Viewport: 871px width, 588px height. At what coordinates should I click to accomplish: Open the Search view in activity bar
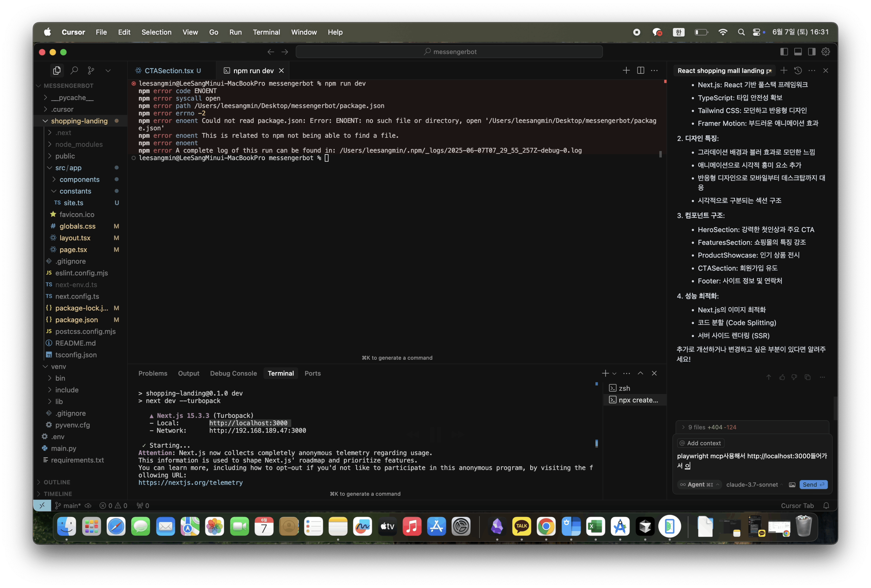(74, 70)
